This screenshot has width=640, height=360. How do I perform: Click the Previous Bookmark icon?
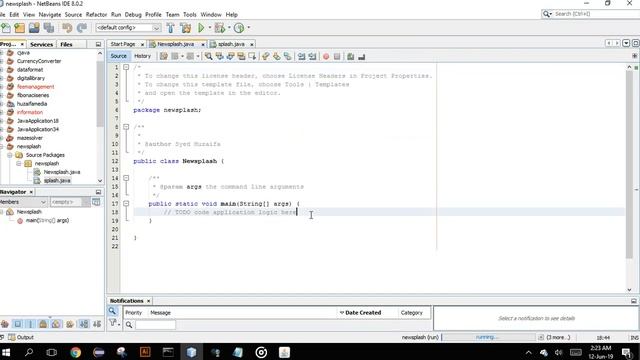coord(266,56)
